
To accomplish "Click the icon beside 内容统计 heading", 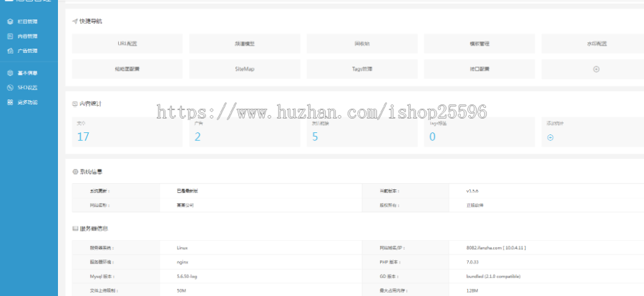I will tap(74, 104).
